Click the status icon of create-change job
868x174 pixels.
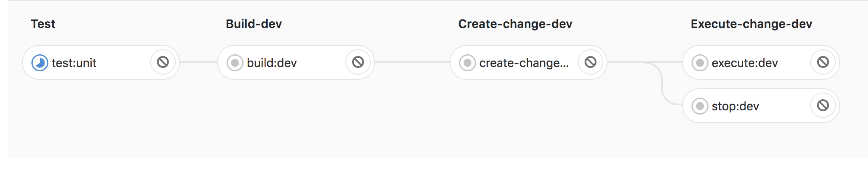pyautogui.click(x=468, y=63)
